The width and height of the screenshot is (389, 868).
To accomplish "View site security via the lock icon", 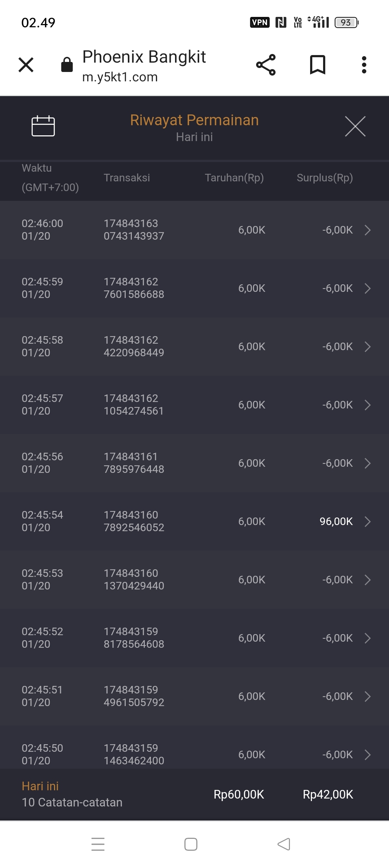I will (x=67, y=65).
